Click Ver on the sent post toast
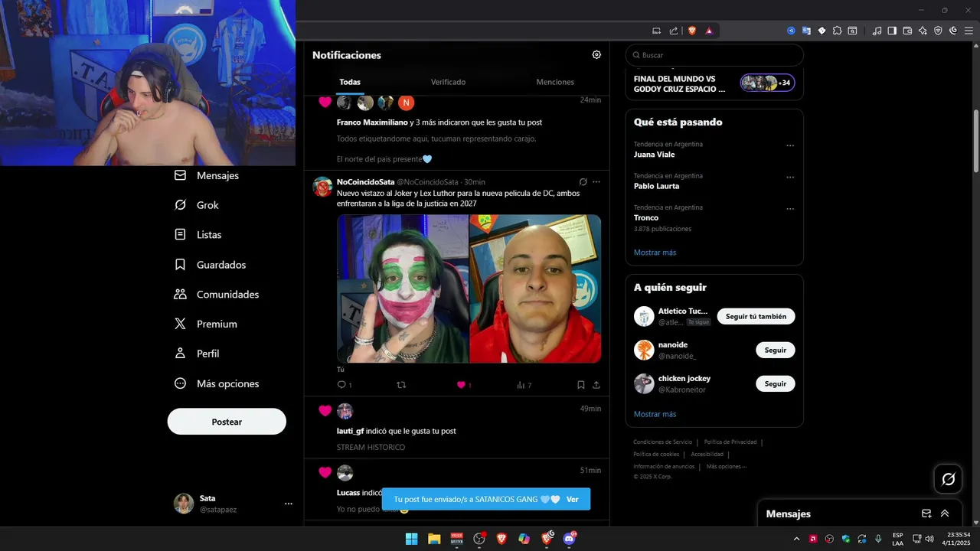This screenshot has height=551, width=980. click(x=573, y=499)
